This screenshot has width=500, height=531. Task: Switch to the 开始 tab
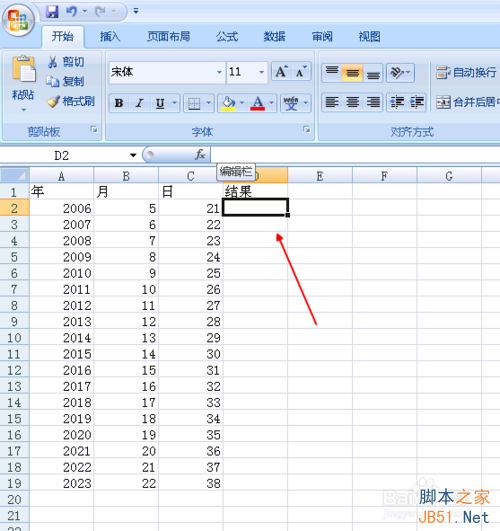click(x=63, y=37)
